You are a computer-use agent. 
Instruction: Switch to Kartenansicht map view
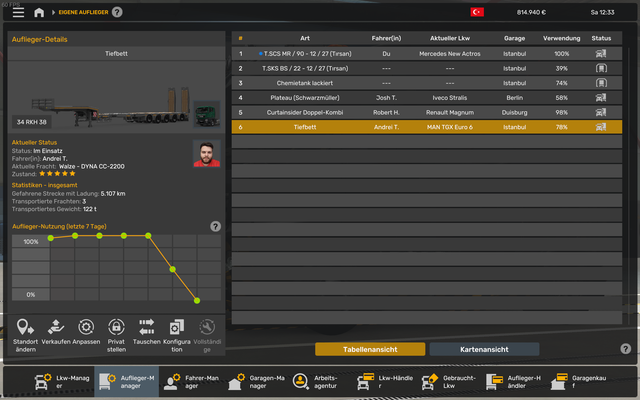click(484, 349)
